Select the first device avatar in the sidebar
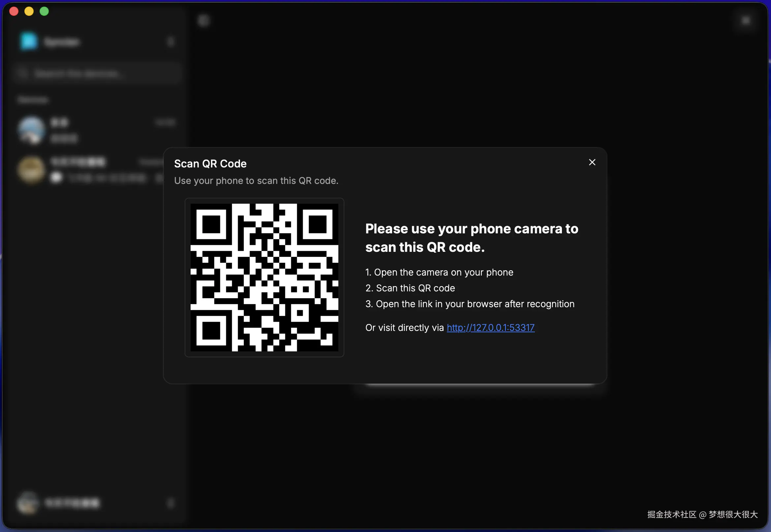771x532 pixels. tap(31, 130)
